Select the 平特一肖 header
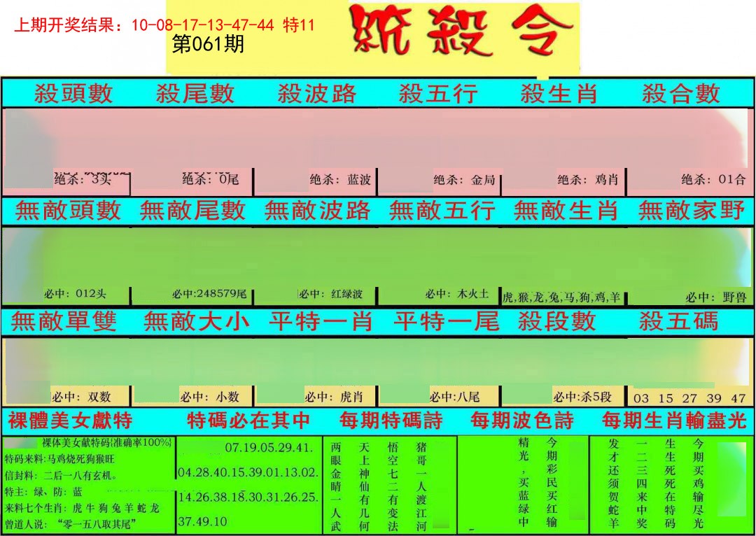The height and width of the screenshot is (536, 756). point(321,321)
